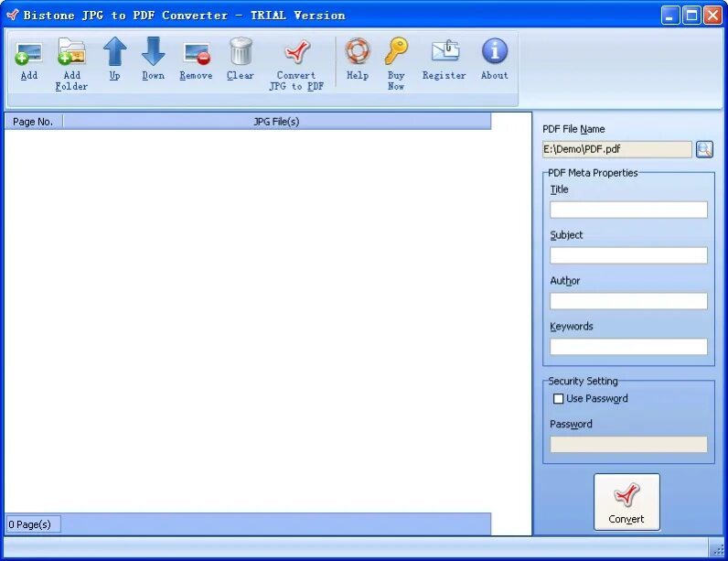
Task: Maximize the converter window
Action: click(691, 16)
